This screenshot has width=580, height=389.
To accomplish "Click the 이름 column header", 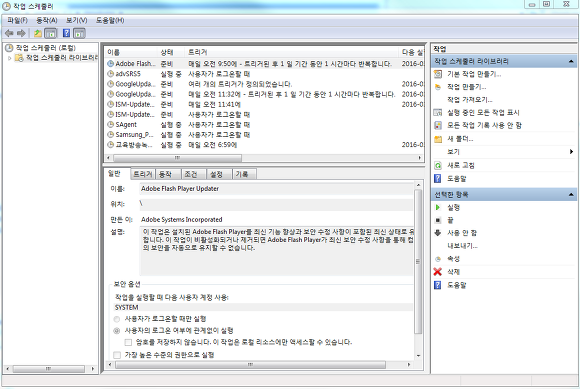I will (x=131, y=52).
